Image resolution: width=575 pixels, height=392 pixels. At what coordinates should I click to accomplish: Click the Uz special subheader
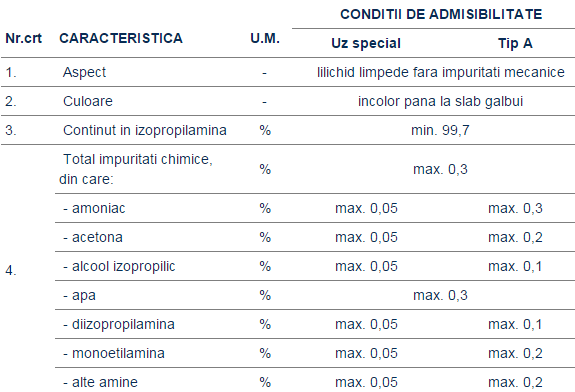pyautogui.click(x=366, y=43)
